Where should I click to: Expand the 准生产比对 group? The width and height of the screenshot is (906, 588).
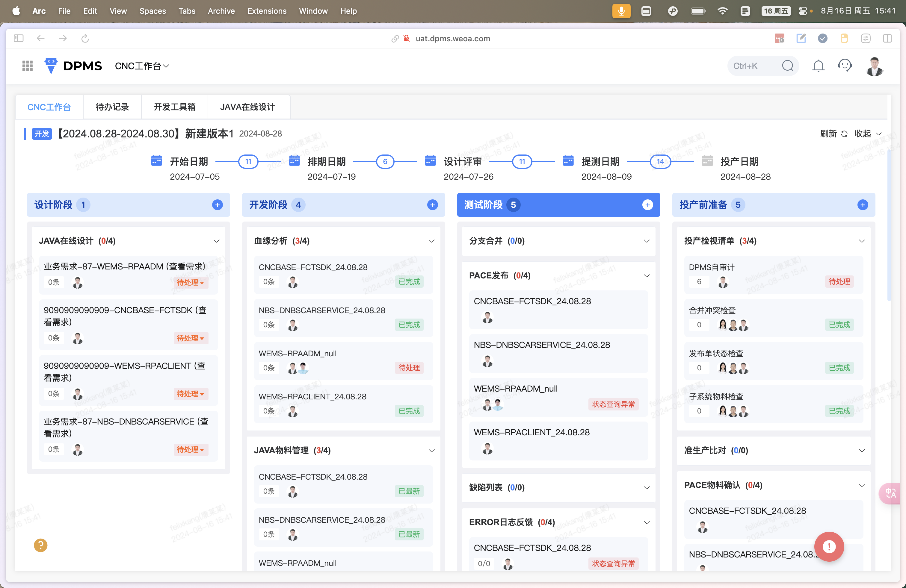862,451
